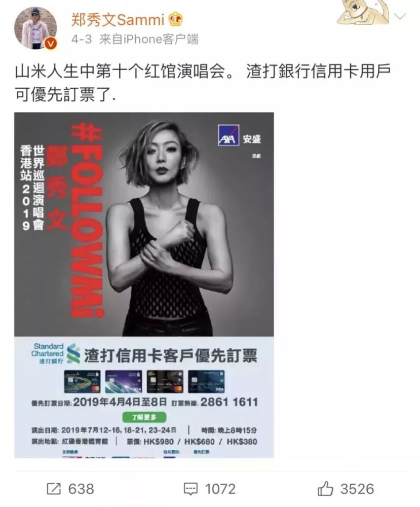Select the first credit card image
Viewport: 420px width, 507px height.
coord(83,382)
